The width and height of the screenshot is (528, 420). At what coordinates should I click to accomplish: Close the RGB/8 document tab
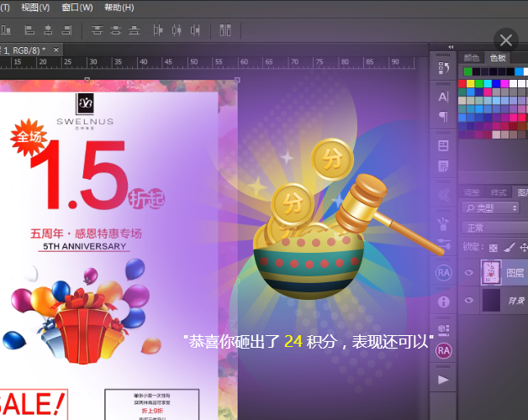point(56,50)
